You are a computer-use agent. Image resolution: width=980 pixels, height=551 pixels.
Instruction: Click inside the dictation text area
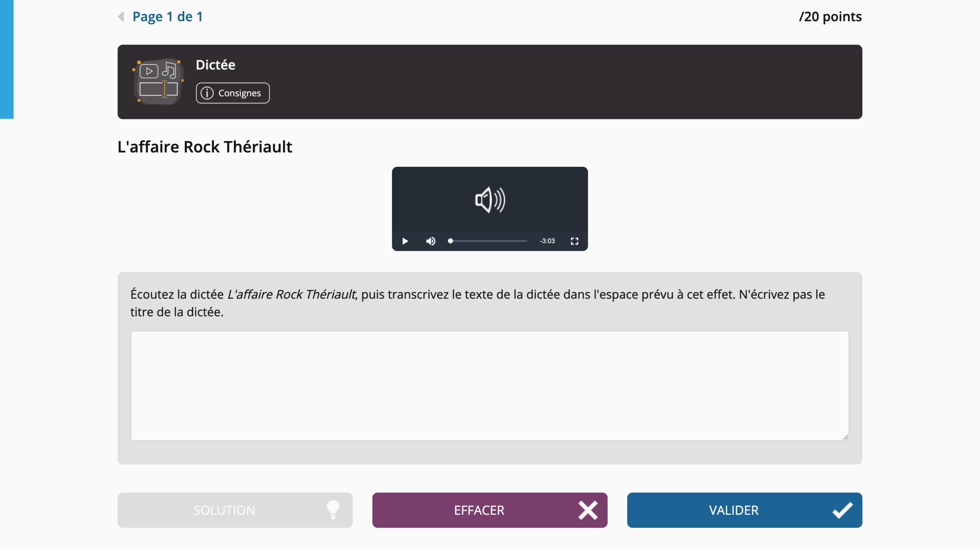tap(490, 386)
